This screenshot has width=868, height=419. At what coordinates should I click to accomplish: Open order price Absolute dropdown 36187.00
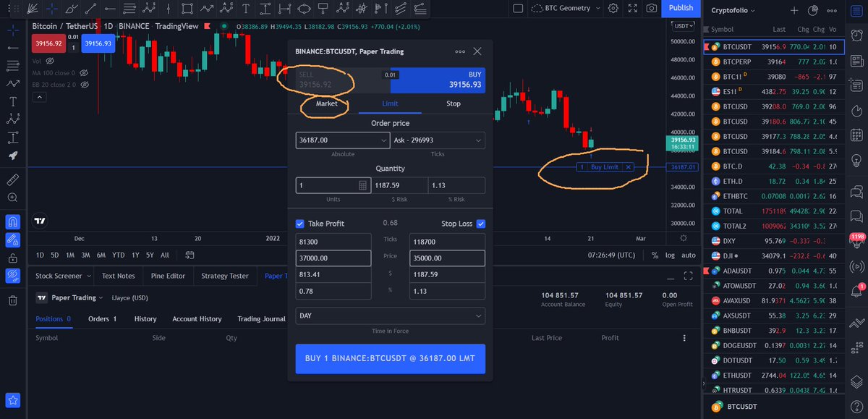click(343, 140)
